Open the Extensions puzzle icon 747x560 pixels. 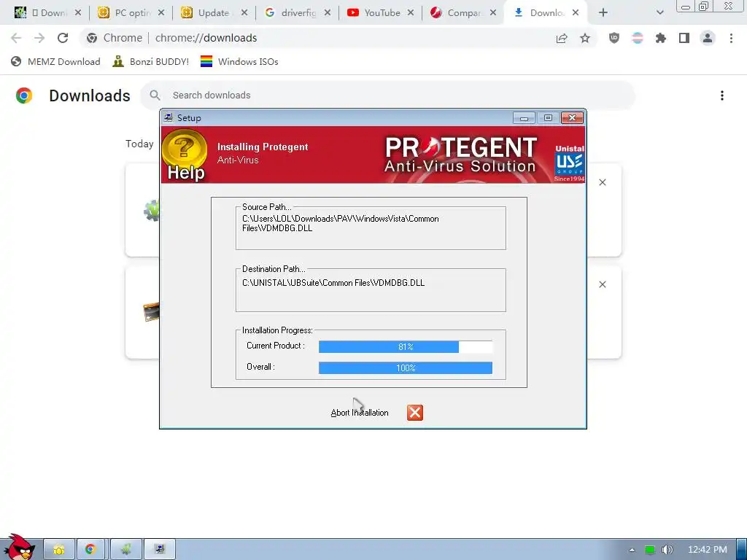click(661, 38)
